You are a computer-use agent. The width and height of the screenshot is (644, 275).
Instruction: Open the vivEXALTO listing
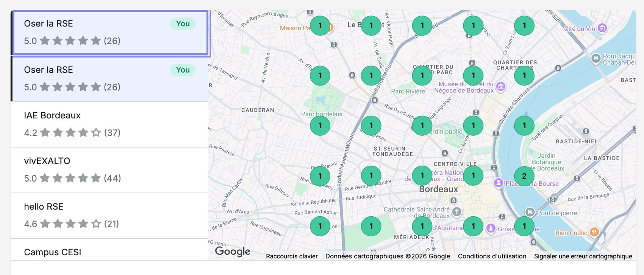[x=109, y=170]
